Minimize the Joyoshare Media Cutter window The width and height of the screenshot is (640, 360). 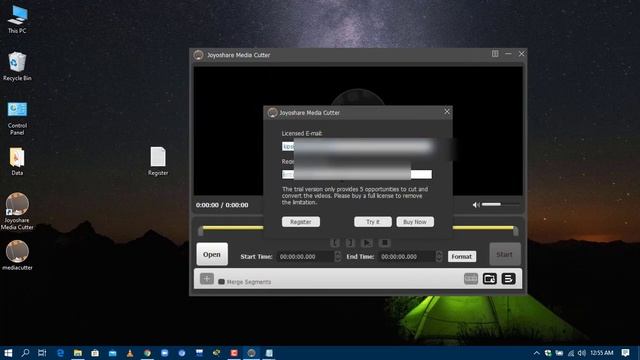click(x=508, y=53)
